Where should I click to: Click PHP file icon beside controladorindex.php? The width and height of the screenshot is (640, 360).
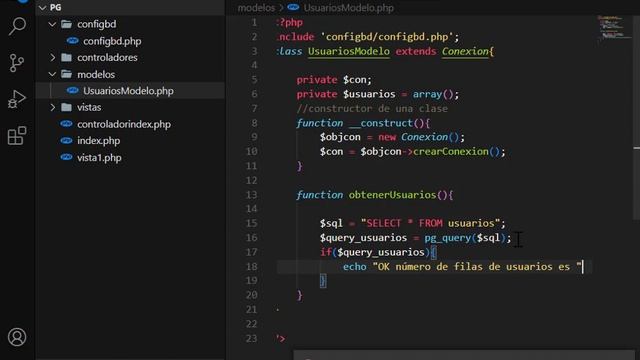click(66, 124)
